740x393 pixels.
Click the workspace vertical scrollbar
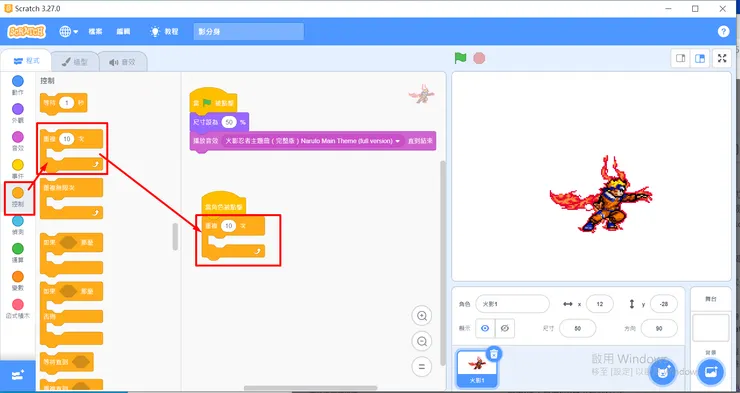[x=443, y=262]
